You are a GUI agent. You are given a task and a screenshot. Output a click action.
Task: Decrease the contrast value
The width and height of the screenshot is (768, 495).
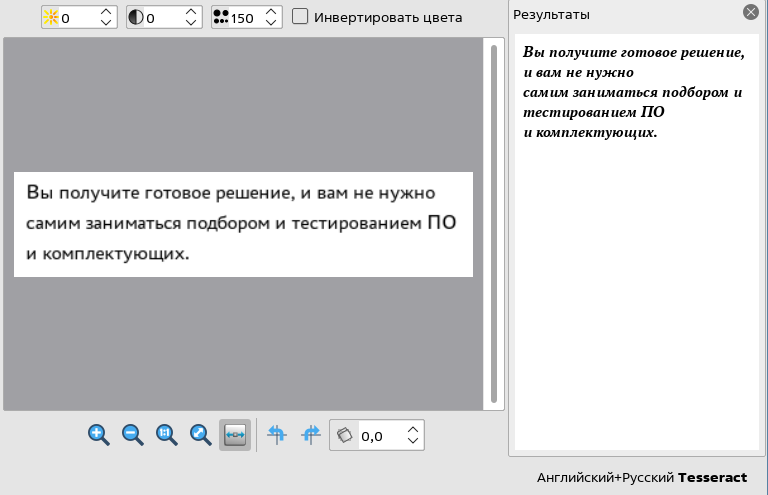click(x=190, y=22)
